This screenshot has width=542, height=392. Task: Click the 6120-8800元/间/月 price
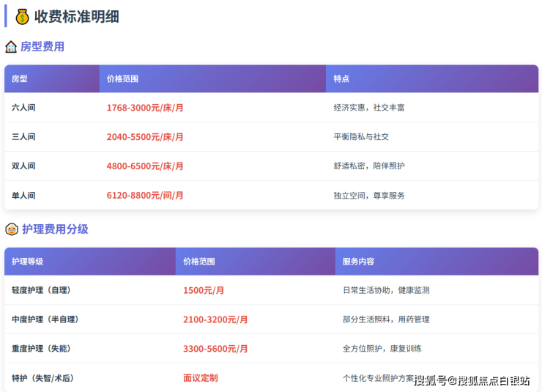click(x=145, y=196)
